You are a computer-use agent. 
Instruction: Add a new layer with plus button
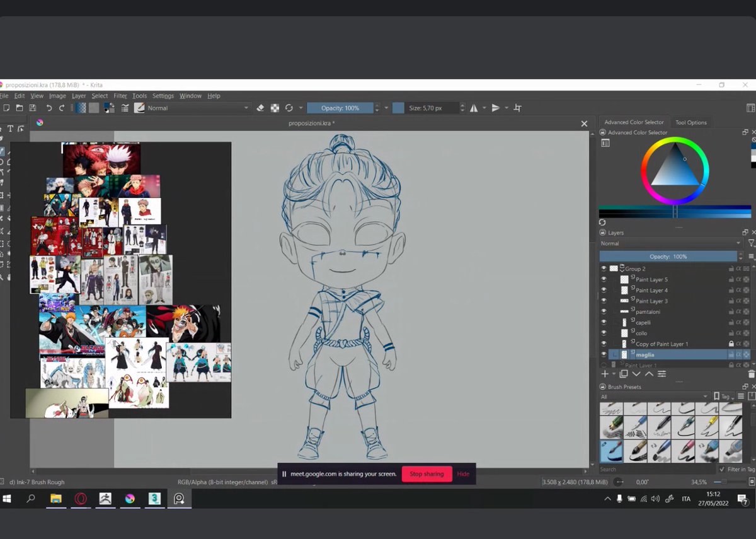[605, 374]
